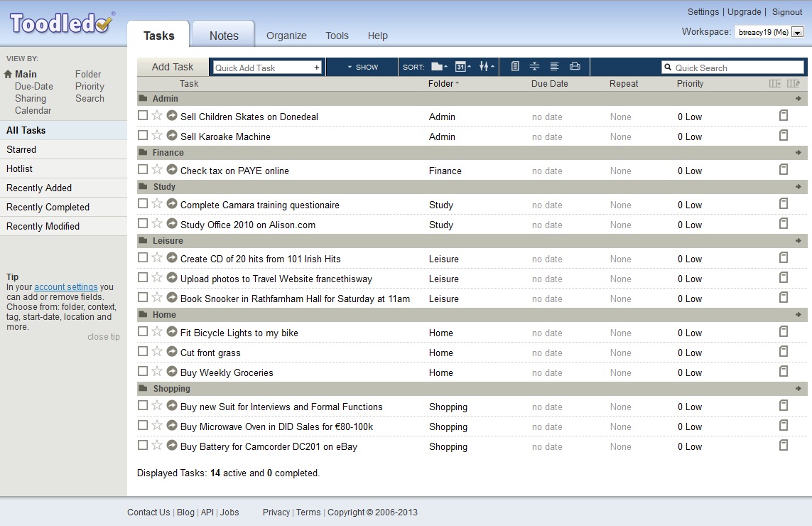The height and width of the screenshot is (526, 812).
Task: Select the Hotlist view
Action: pyautogui.click(x=63, y=168)
